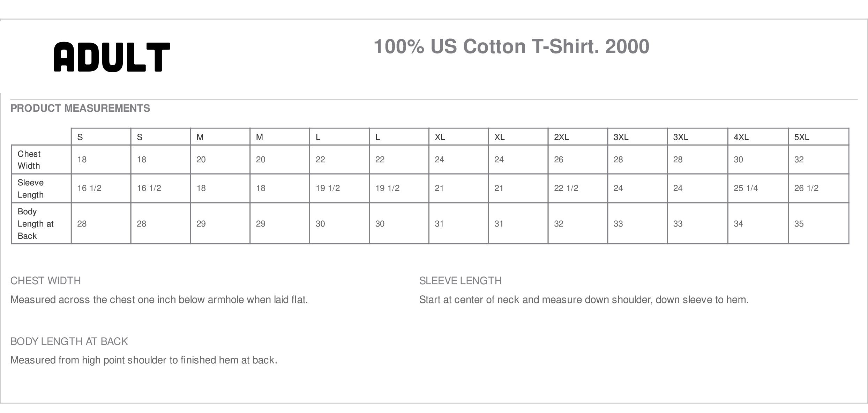The width and height of the screenshot is (868, 413).
Task: Select the SLEEVE LENGTH description heading
Action: tap(460, 281)
